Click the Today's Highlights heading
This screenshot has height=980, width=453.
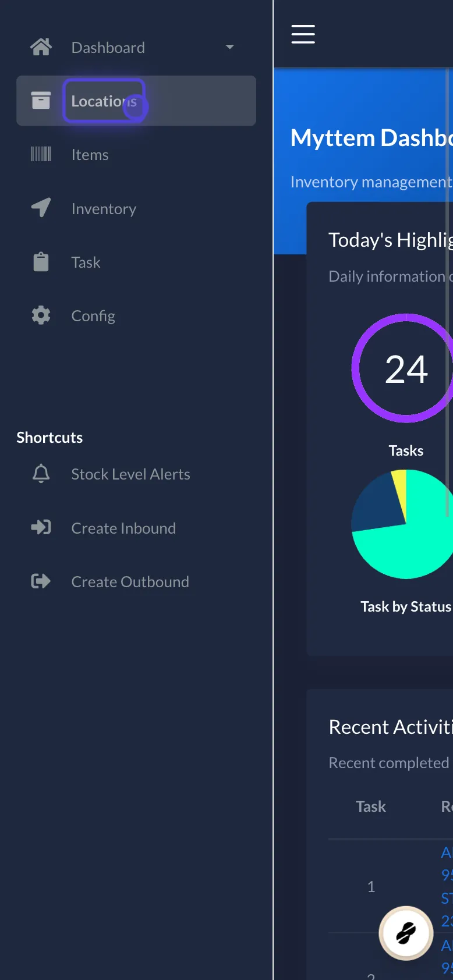pyautogui.click(x=391, y=240)
